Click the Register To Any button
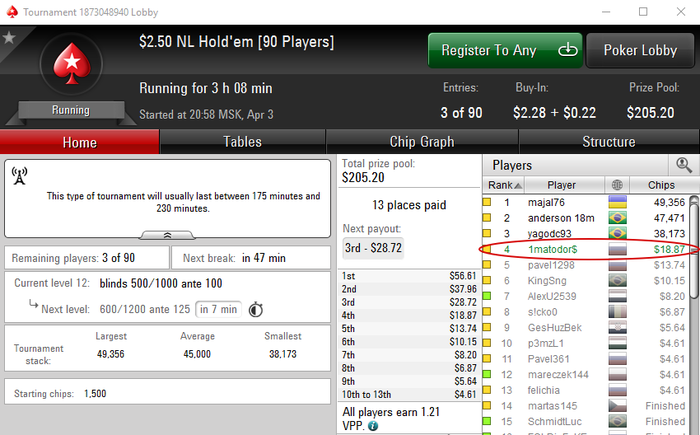 505,50
